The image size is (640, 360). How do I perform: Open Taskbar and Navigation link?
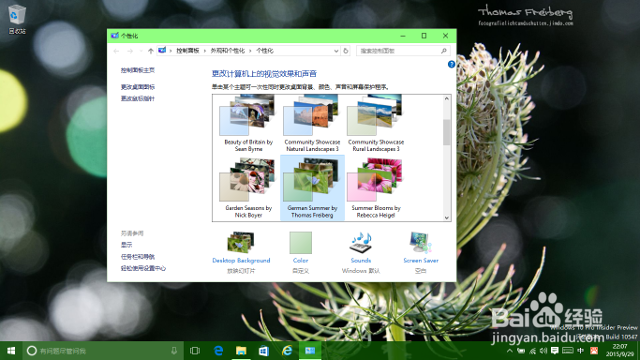click(138, 257)
